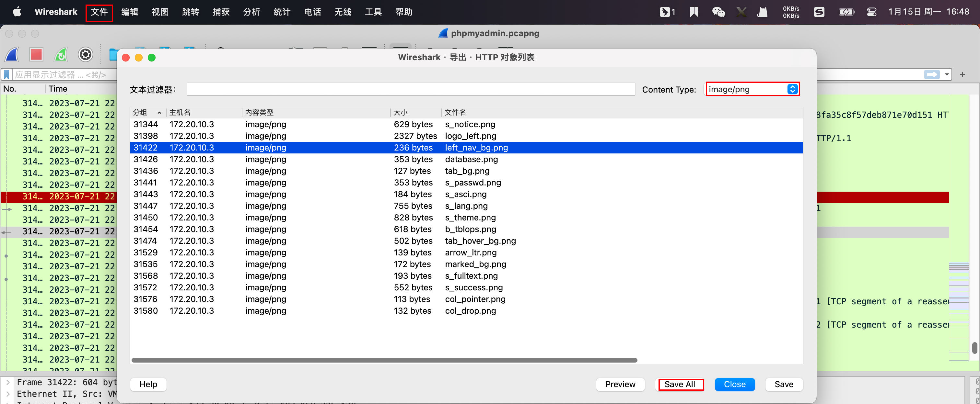This screenshot has height=404, width=980.
Task: Open the 工具 menu
Action: click(x=373, y=12)
